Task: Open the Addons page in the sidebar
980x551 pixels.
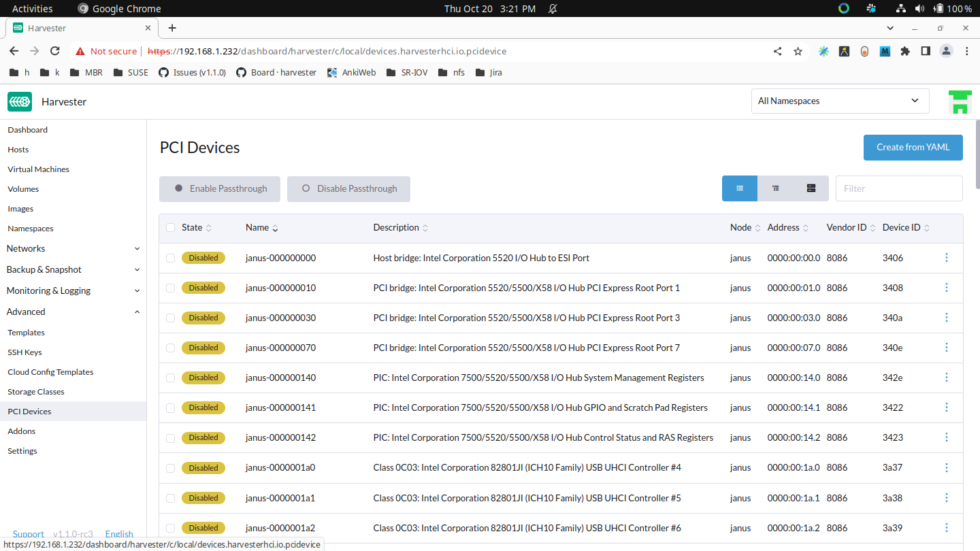Action: coord(21,431)
